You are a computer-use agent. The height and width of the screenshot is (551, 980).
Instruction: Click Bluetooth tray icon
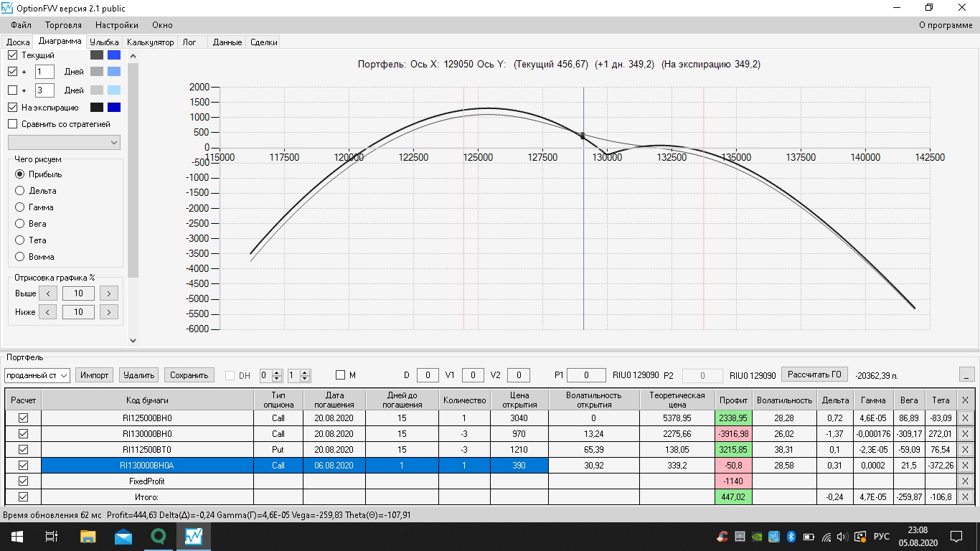pyautogui.click(x=791, y=537)
